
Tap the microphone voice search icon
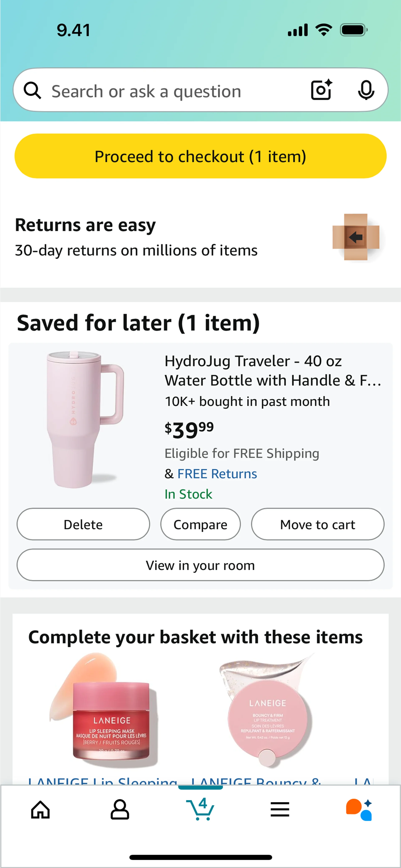coord(366,90)
